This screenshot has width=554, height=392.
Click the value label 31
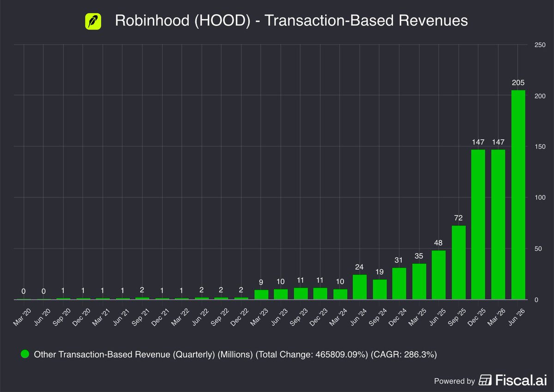click(399, 260)
